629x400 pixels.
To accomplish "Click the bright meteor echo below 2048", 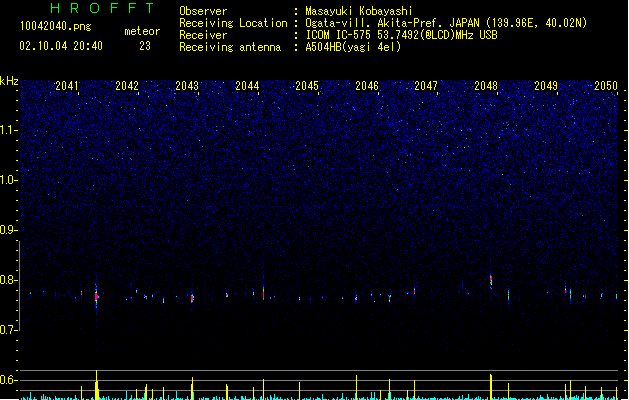I will coord(491,280).
